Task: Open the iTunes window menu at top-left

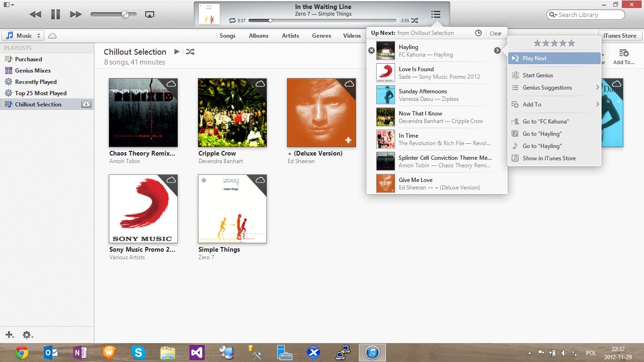Action: (8, 4)
